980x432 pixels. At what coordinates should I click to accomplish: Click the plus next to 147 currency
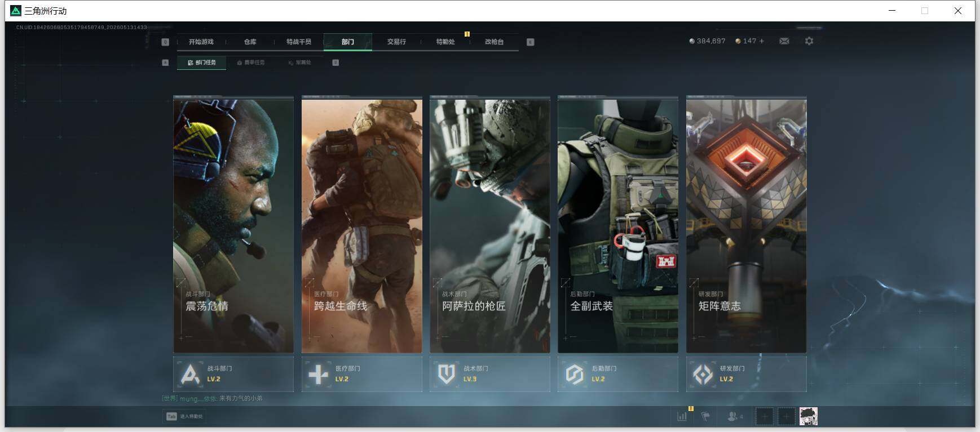coord(761,41)
